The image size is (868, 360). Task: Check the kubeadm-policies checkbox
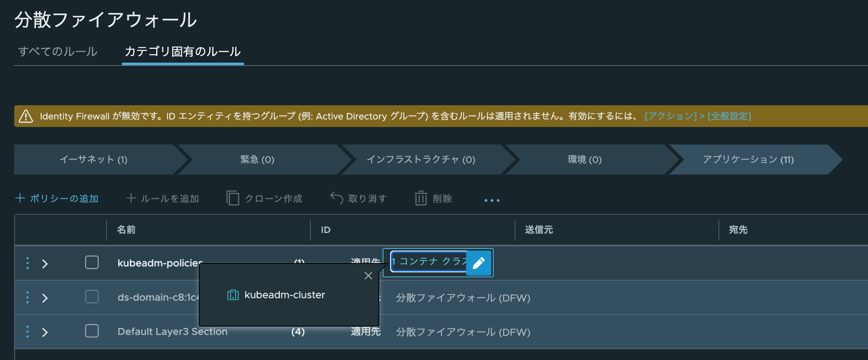(x=92, y=263)
